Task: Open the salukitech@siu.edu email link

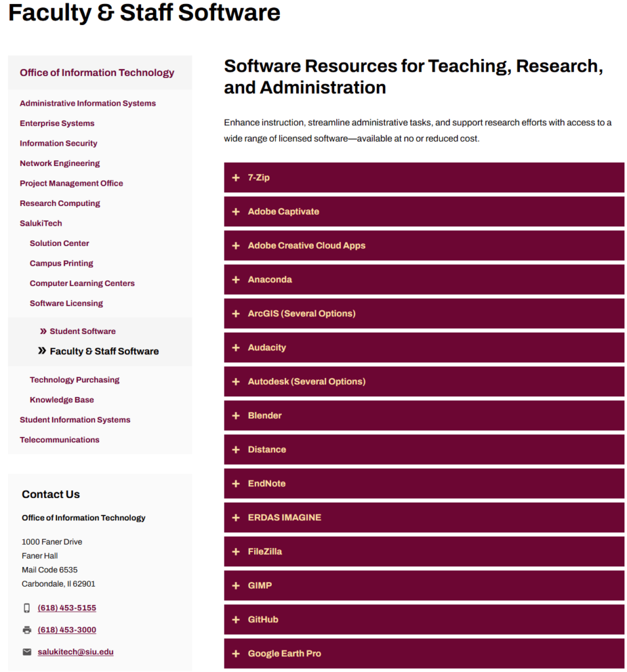Action: point(76,652)
